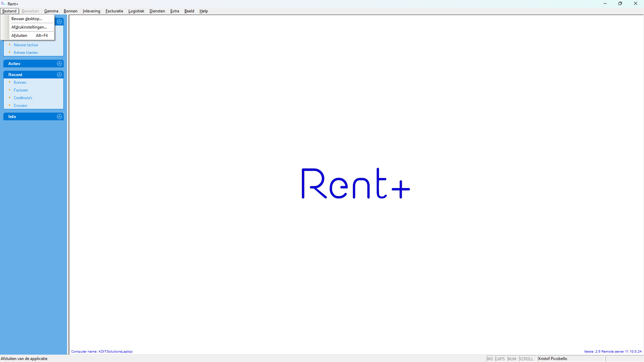Open the Logistiek menu
This screenshot has height=362, width=644.
pos(136,11)
